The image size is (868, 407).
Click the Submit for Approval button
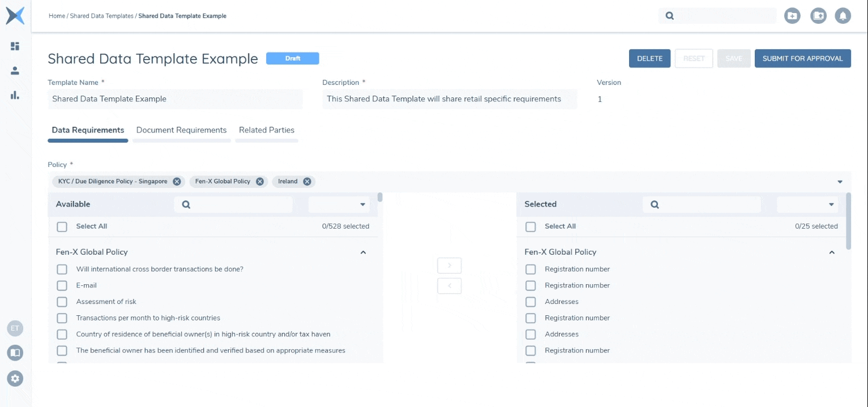point(802,58)
